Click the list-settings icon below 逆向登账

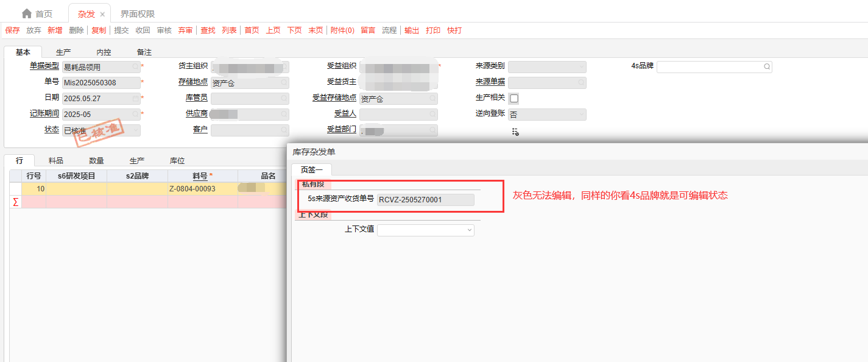click(515, 132)
